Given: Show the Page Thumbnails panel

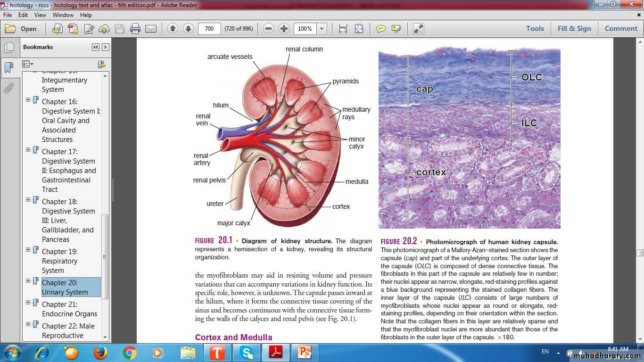Looking at the screenshot, I should tap(8, 47).
